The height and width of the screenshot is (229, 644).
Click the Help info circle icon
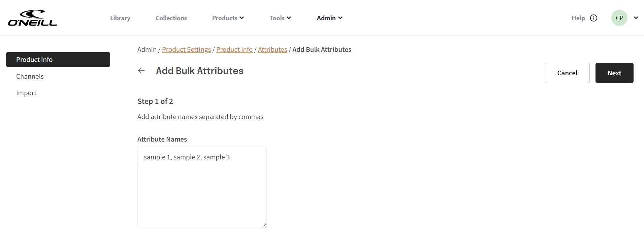pyautogui.click(x=593, y=18)
